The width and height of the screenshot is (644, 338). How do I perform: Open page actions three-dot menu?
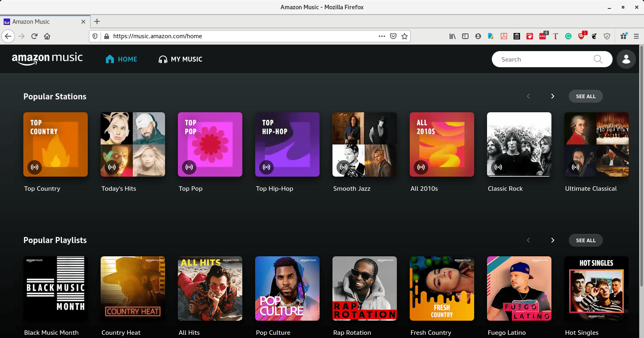coord(382,36)
